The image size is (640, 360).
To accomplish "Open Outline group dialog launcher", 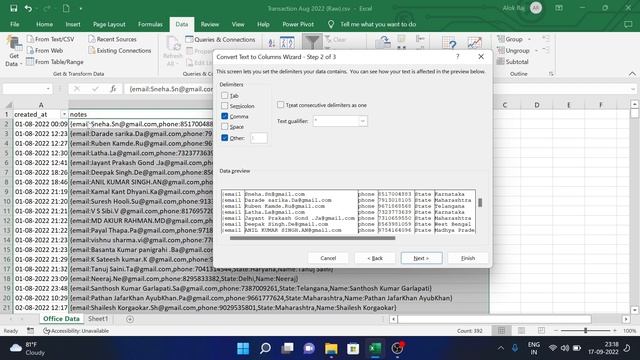I will [x=551, y=74].
